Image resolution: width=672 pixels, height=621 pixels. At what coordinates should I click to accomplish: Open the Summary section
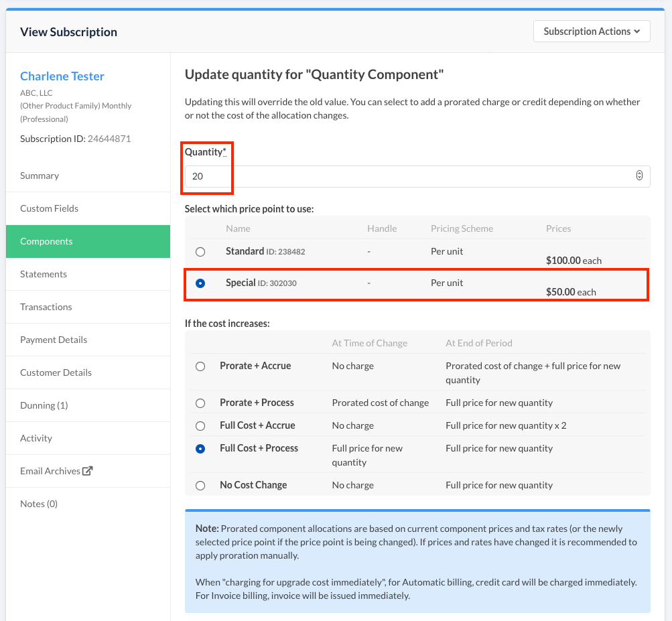[x=40, y=176]
